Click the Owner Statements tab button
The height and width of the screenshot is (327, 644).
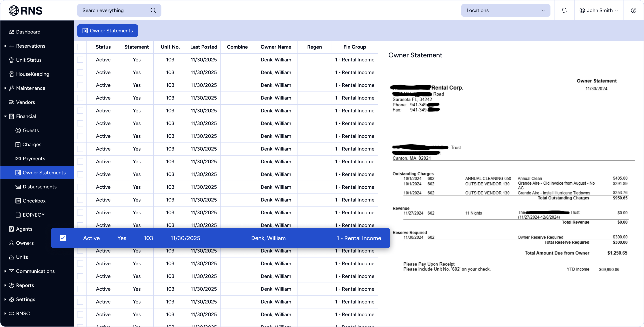tap(108, 31)
